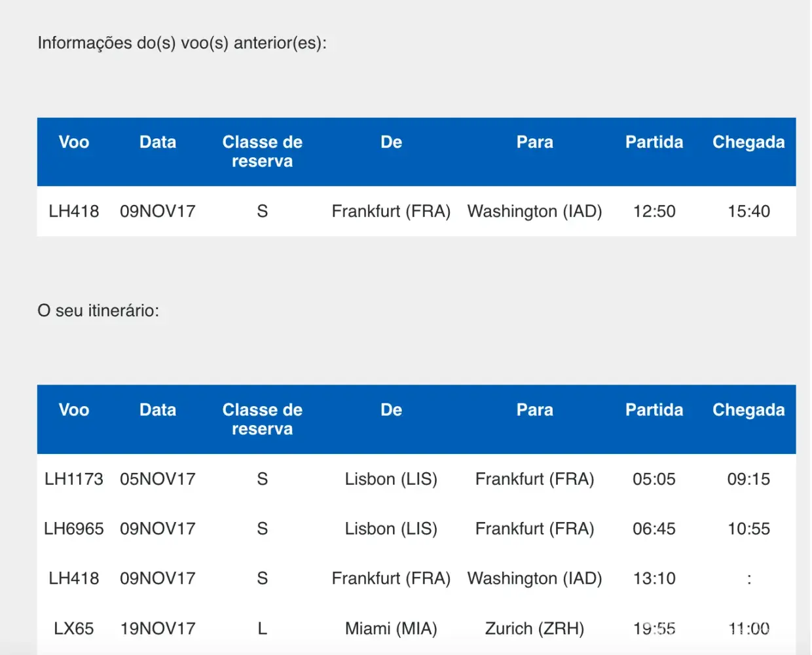Click the 'Informações do(s) voo(s) anterior(es)' heading
Image resolution: width=812 pixels, height=655 pixels.
[x=181, y=43]
